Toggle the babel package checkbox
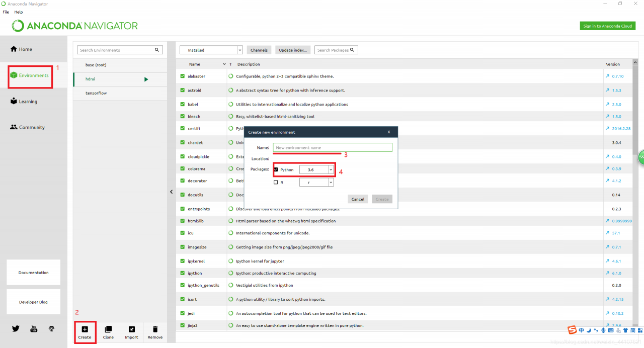Image resolution: width=644 pixels, height=348 pixels. [x=183, y=105]
